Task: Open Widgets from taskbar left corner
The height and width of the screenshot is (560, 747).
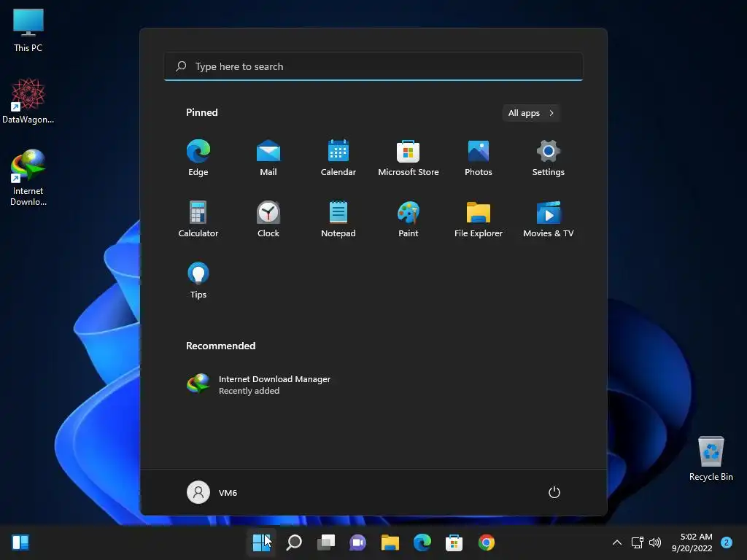Action: tap(20, 542)
